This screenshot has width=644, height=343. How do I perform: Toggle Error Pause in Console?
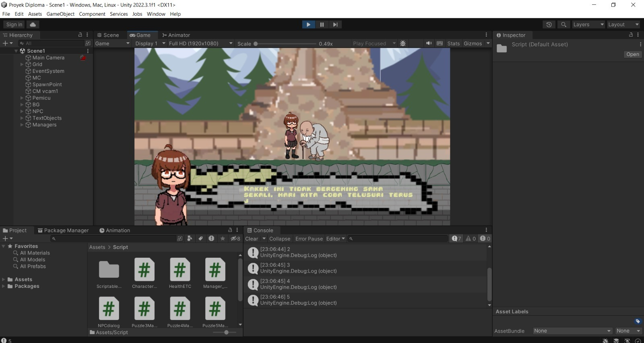309,239
